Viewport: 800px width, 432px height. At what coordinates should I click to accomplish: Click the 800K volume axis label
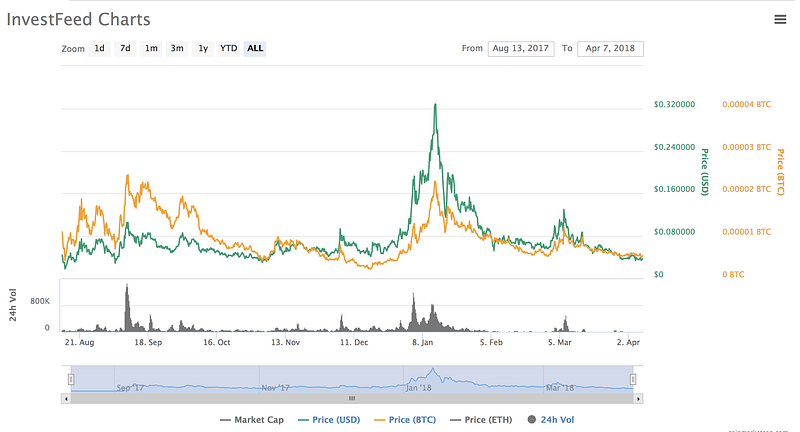(40, 301)
